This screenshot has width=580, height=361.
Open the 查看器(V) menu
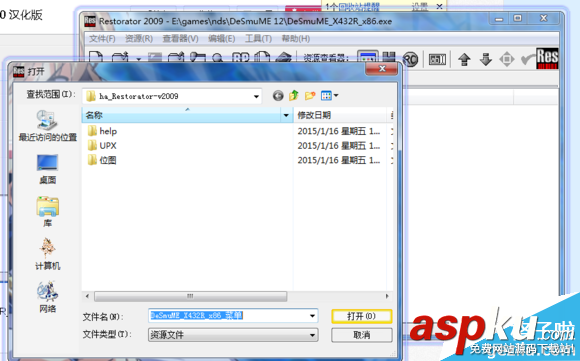click(x=181, y=38)
